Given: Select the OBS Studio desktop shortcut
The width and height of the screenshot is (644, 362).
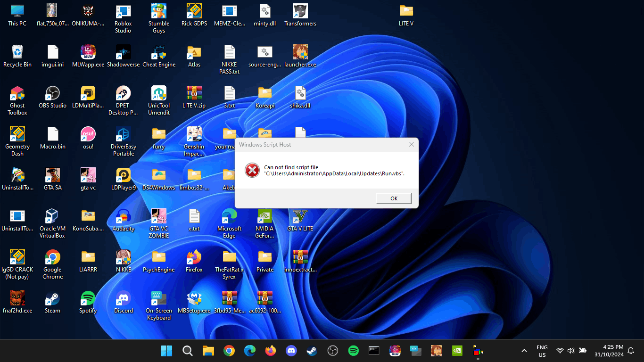Looking at the screenshot, I should 53,98.
